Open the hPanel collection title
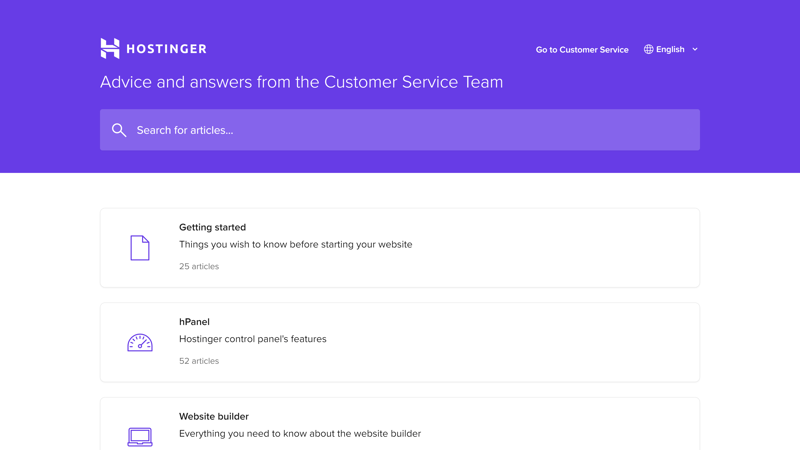 tap(194, 322)
